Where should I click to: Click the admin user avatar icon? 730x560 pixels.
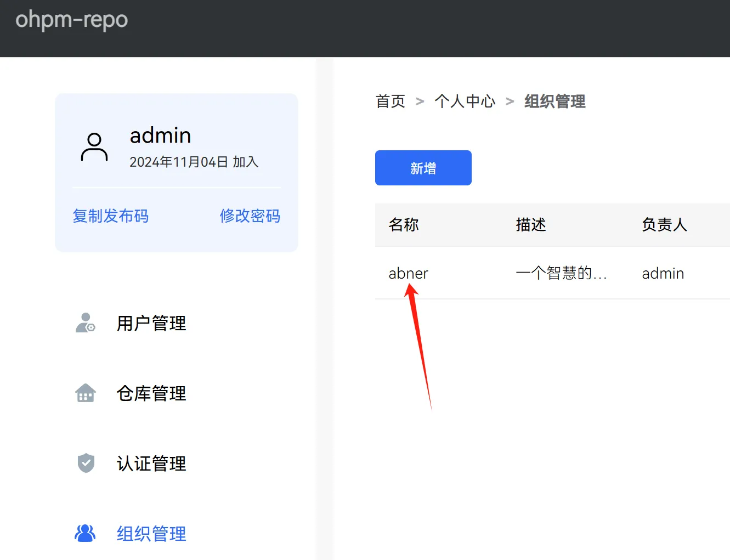tap(94, 147)
